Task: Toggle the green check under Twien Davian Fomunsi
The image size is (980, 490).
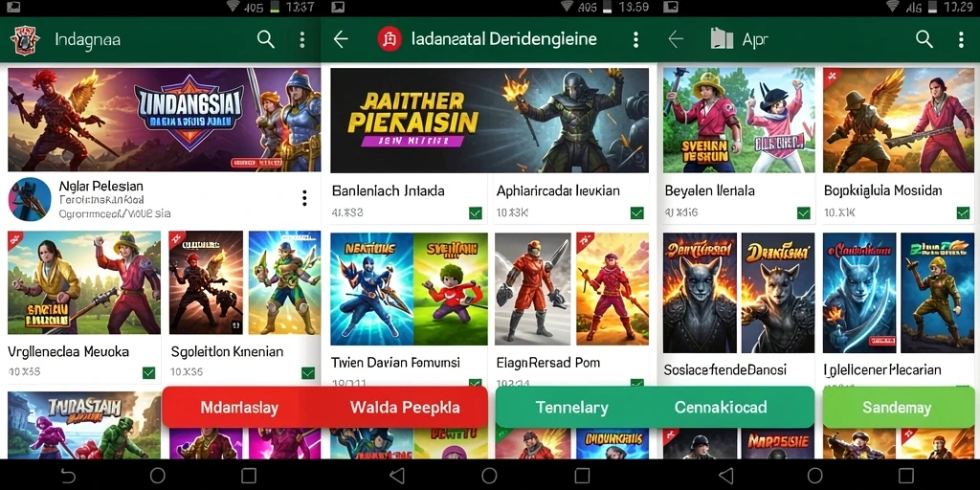Action: (x=476, y=383)
